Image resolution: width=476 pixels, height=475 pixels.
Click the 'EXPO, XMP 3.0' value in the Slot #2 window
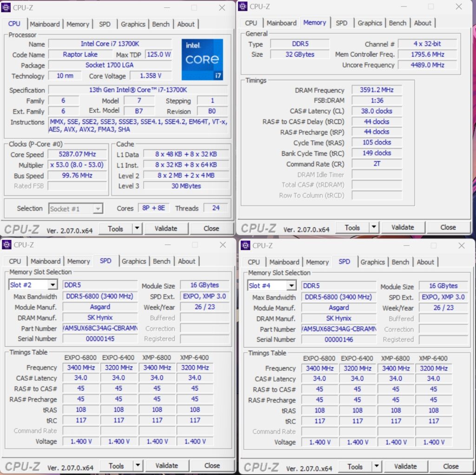point(205,296)
